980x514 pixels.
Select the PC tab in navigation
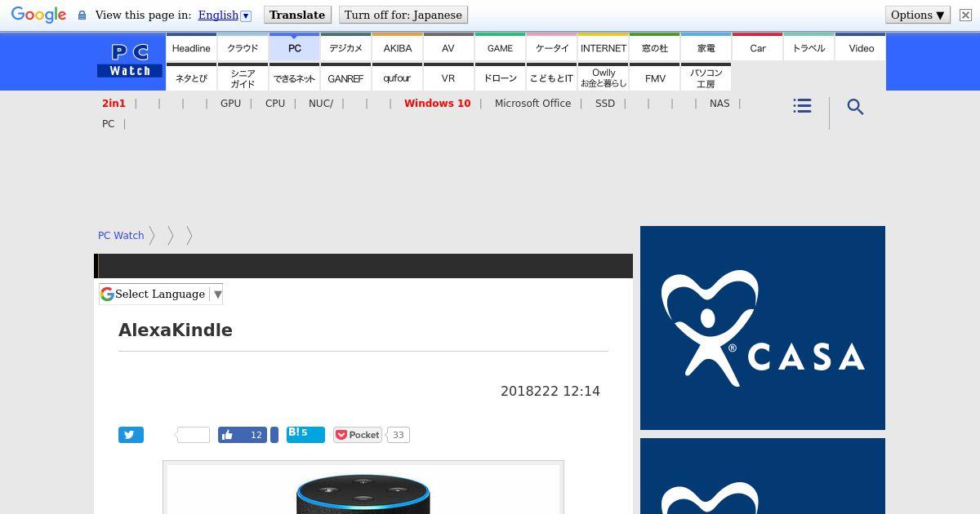click(294, 47)
